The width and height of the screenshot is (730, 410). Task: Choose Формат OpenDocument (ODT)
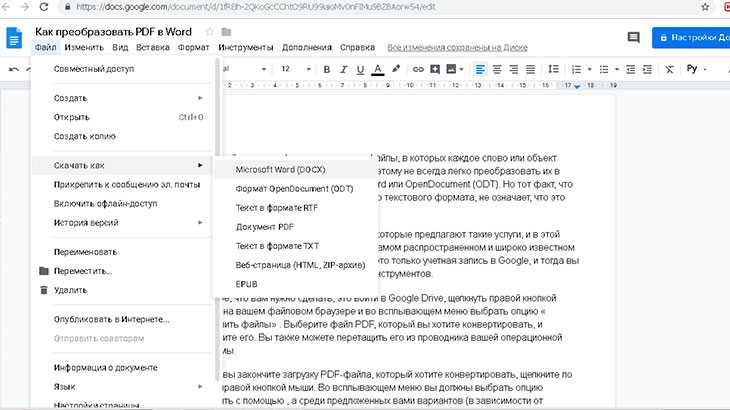click(296, 189)
